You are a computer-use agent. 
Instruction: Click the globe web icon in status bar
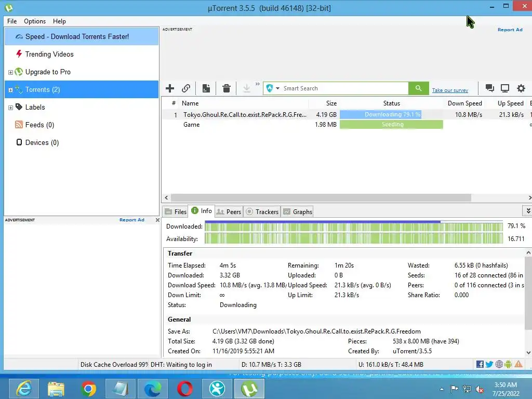pos(499,364)
